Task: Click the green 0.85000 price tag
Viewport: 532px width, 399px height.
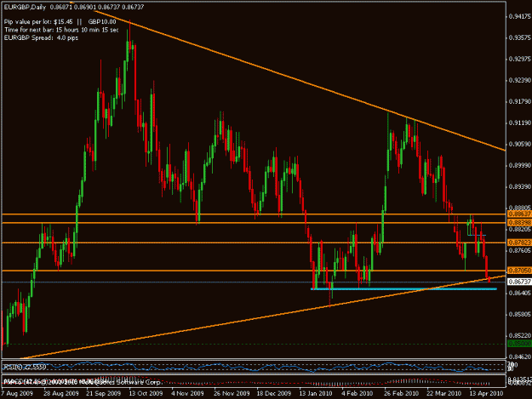Action: [519, 344]
